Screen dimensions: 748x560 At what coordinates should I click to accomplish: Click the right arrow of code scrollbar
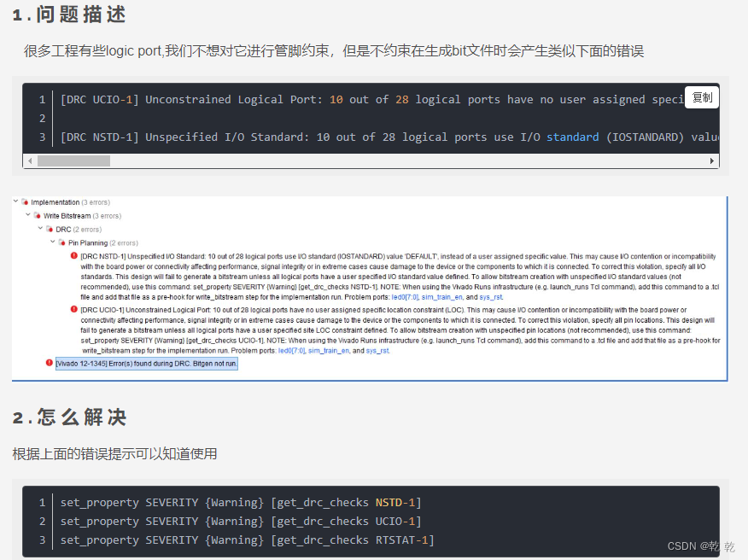pos(712,161)
